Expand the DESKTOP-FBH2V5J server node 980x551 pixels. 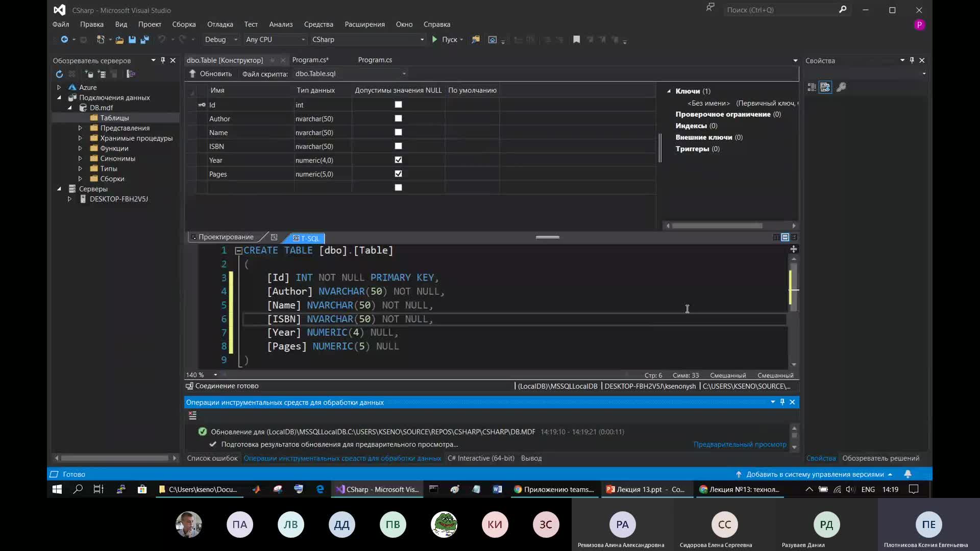(70, 199)
